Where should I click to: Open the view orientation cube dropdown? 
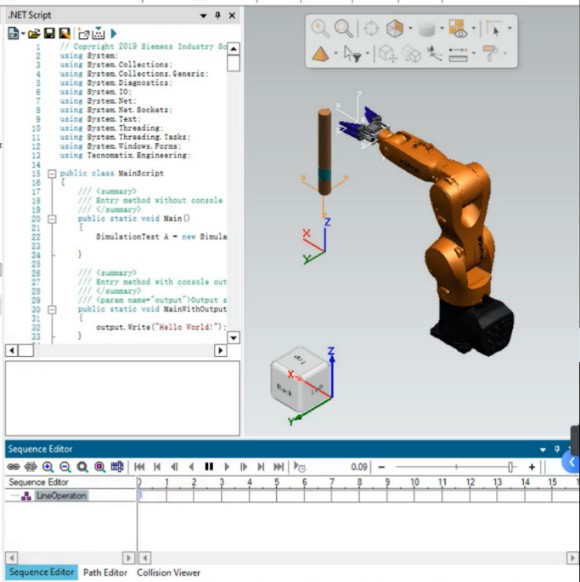coord(410,28)
